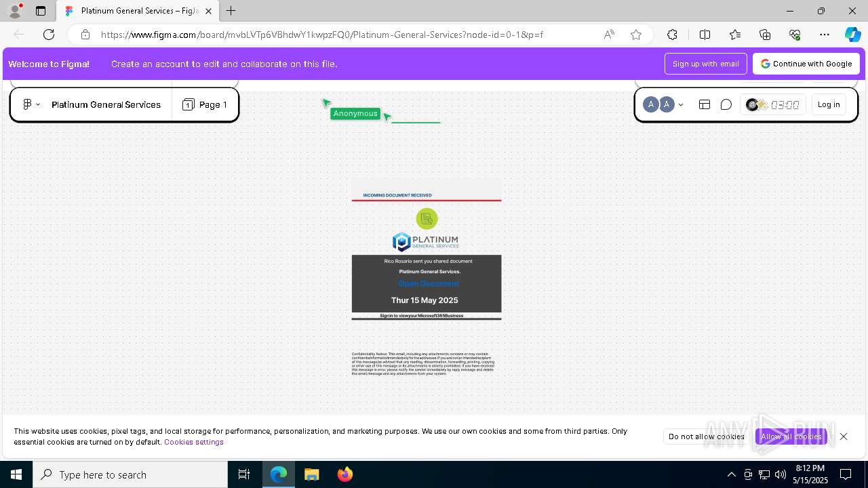868x488 pixels.
Task: Open a new browser tab
Action: coord(231,11)
